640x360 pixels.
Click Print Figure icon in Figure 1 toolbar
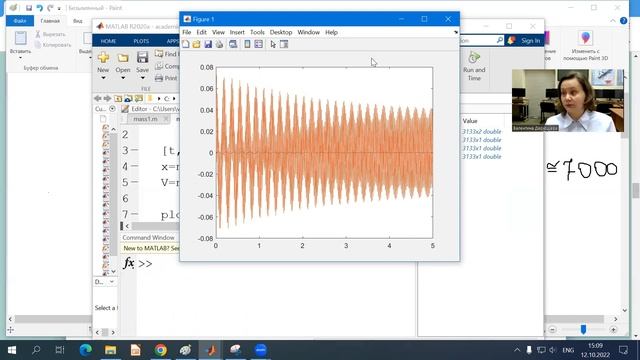220,44
